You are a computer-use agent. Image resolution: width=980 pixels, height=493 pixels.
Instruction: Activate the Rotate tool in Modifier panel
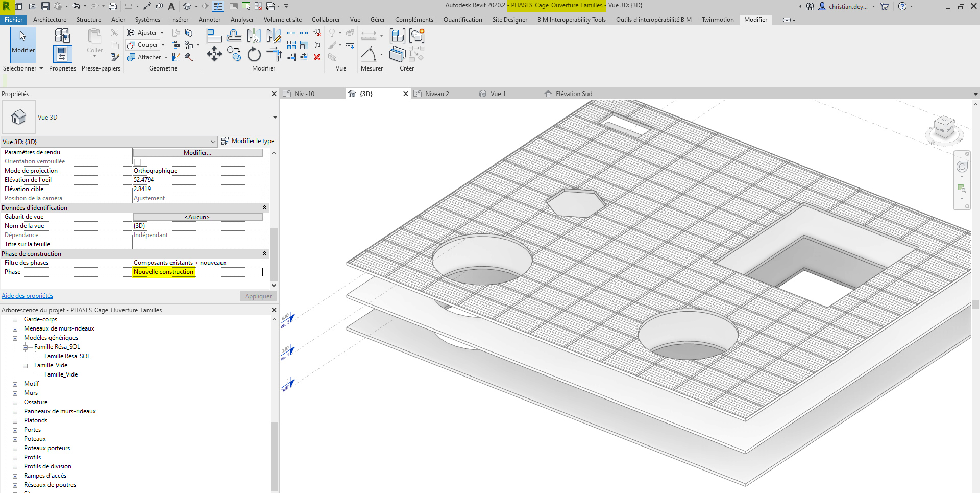point(254,54)
